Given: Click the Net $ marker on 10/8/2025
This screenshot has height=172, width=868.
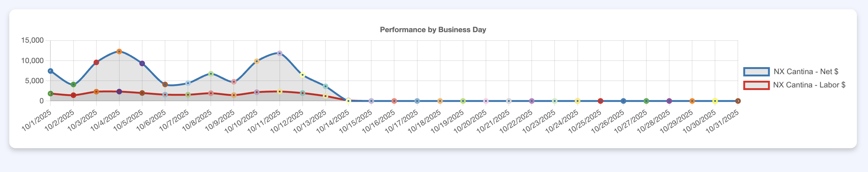Looking at the screenshot, I should (211, 74).
